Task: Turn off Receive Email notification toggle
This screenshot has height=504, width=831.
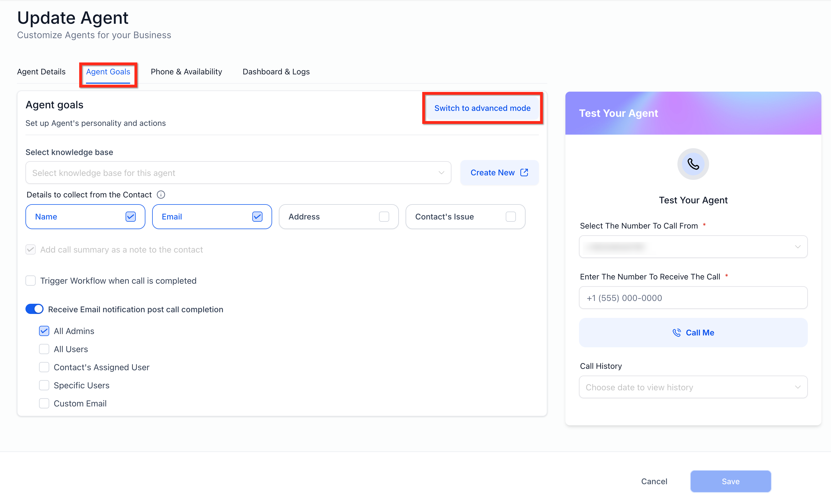Action: pos(35,309)
